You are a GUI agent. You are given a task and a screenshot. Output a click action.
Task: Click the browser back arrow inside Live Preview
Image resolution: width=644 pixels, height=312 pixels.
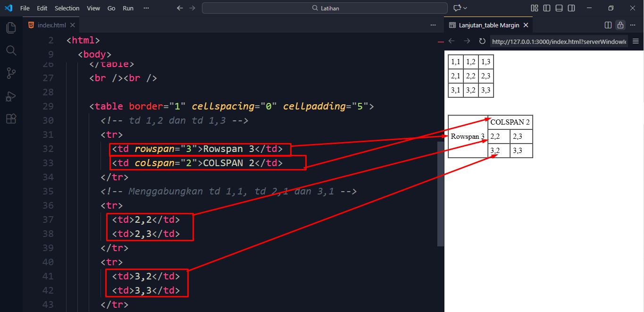(451, 41)
